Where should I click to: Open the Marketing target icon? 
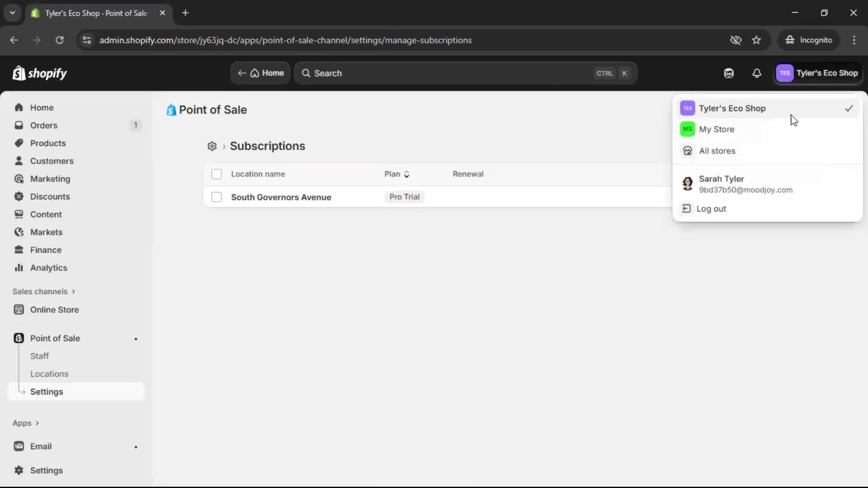tap(19, 179)
